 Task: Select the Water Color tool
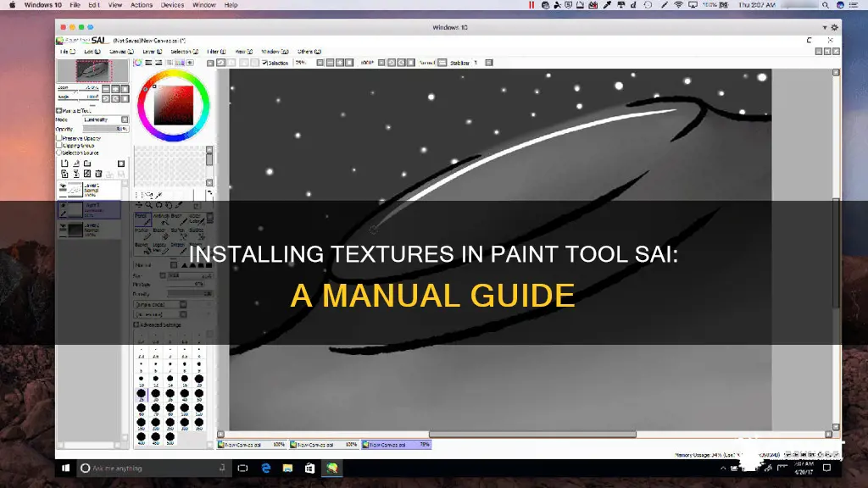pos(196,219)
